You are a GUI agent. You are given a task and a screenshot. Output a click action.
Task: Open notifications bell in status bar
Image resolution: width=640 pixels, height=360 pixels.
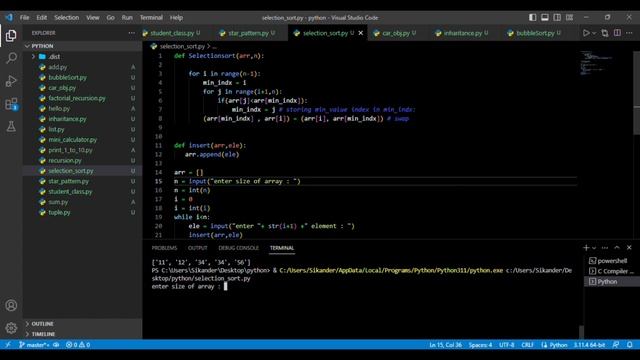(630, 345)
